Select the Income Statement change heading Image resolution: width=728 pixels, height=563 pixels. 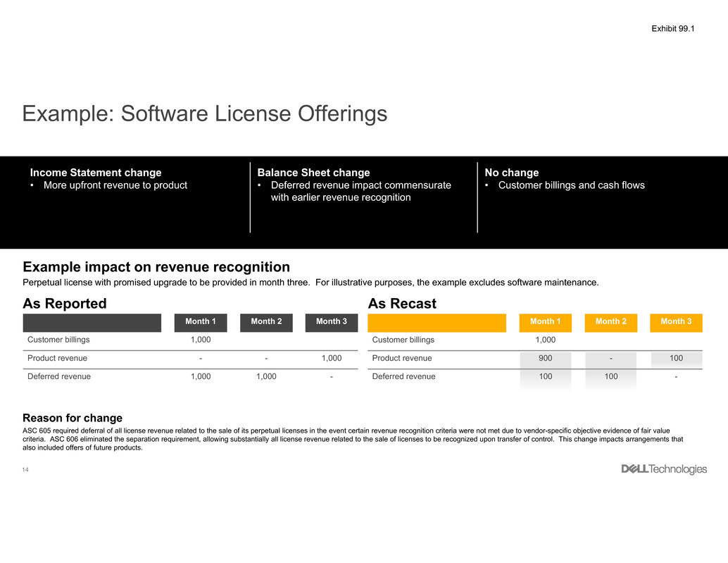click(x=96, y=173)
